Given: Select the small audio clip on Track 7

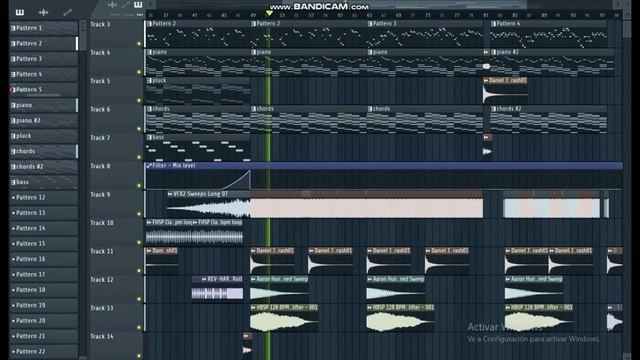Looking at the screenshot, I should (x=487, y=147).
